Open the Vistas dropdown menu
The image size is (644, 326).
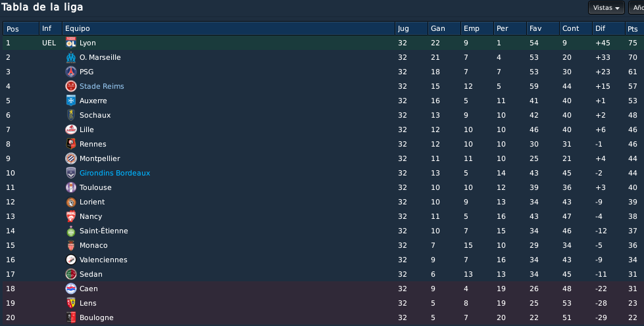(x=607, y=8)
